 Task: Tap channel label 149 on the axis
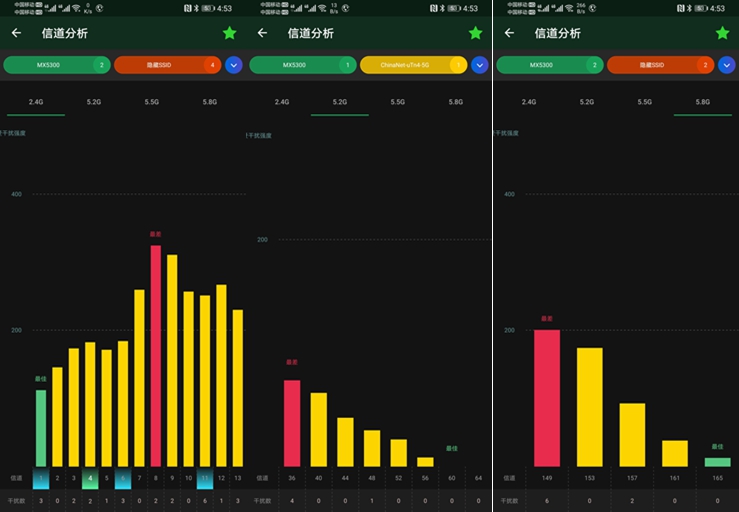click(547, 478)
